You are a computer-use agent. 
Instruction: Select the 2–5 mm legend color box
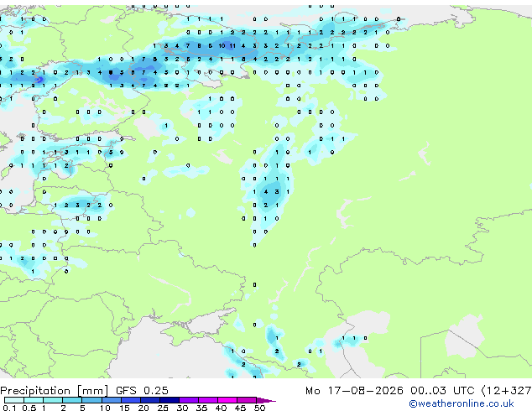[72, 400]
